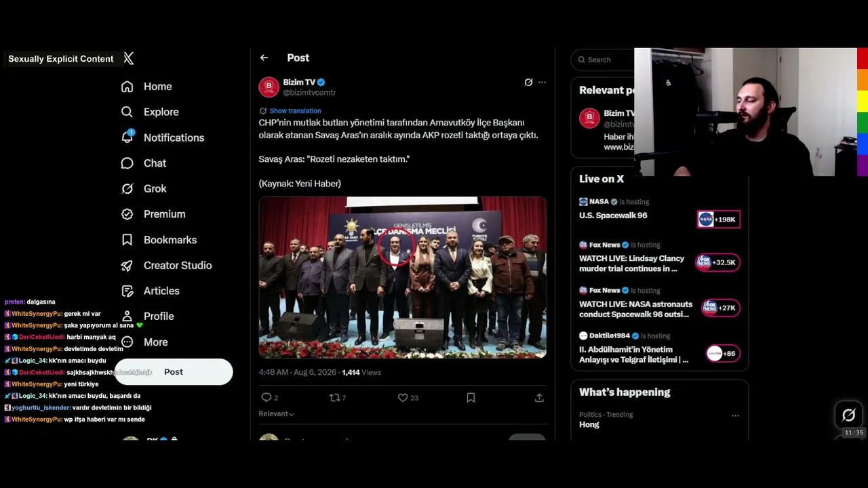Open the Lindsay Clancy murder trial live listing
The width and height of the screenshot is (868, 488).
pyautogui.click(x=632, y=264)
